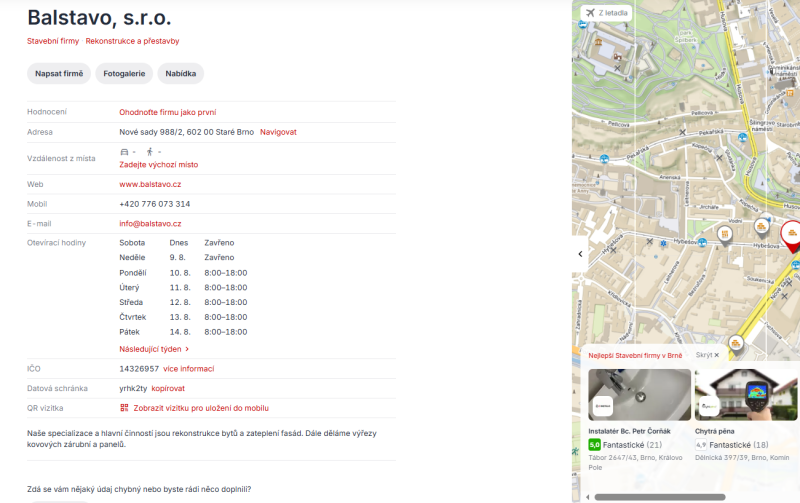
Task: Click the Chytrá pěna card title
Action: click(714, 431)
